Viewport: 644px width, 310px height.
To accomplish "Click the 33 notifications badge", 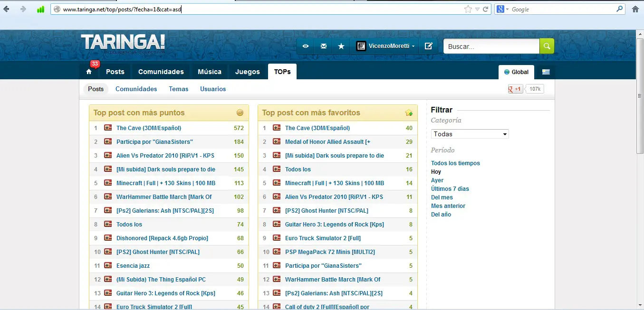I will (x=95, y=64).
